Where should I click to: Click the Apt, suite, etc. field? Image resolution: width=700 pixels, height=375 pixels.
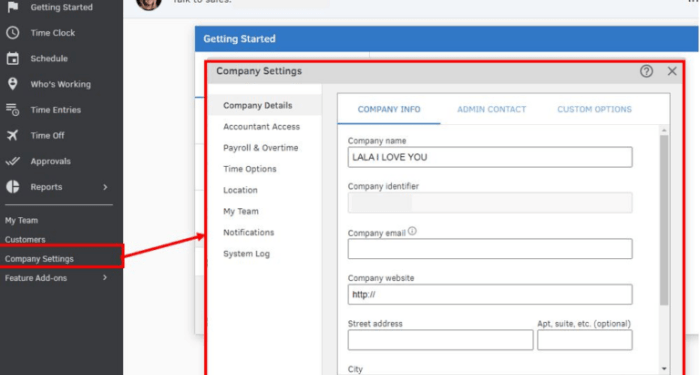tap(584, 340)
